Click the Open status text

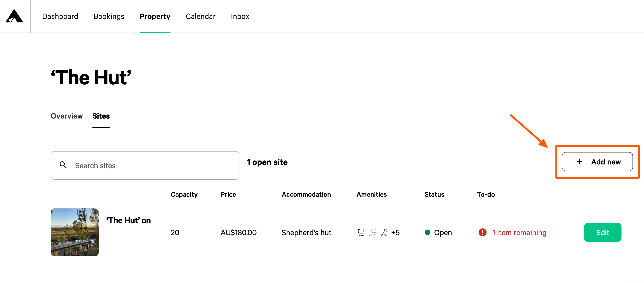click(x=443, y=232)
